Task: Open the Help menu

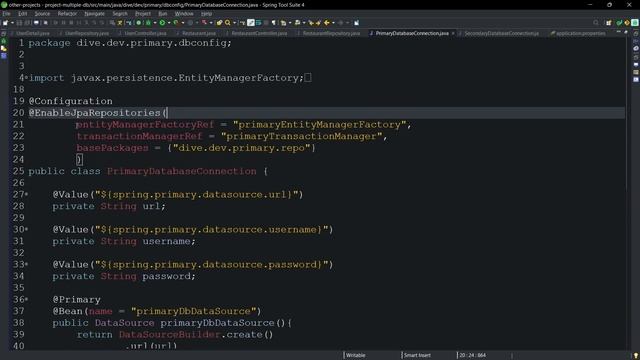Action: [x=207, y=13]
